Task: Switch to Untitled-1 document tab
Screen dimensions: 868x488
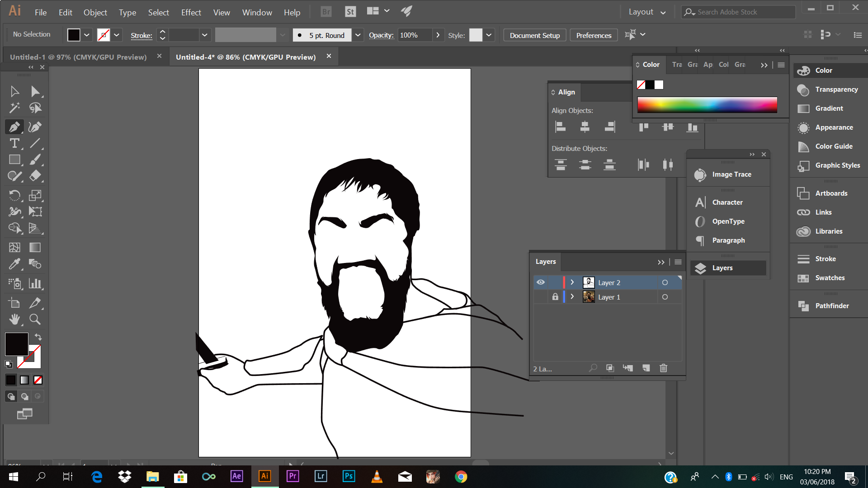Action: point(78,57)
